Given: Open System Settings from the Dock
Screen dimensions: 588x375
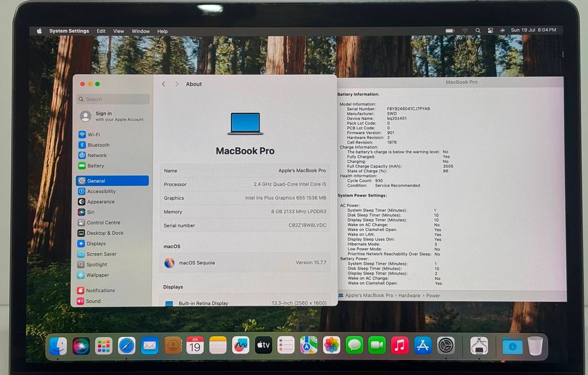Looking at the screenshot, I should coord(446,345).
